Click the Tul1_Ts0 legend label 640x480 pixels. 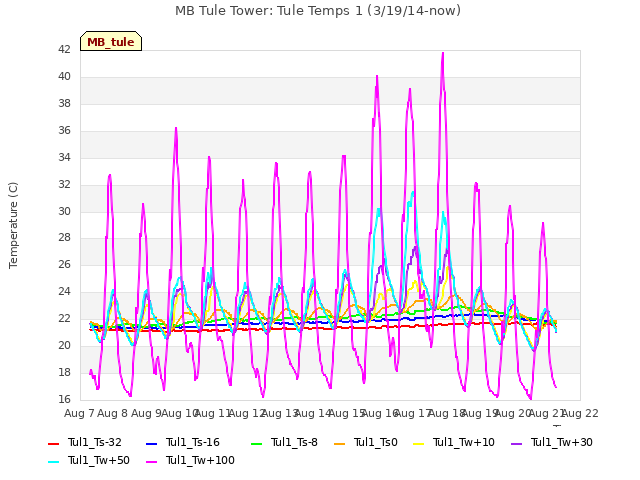coord(376,442)
